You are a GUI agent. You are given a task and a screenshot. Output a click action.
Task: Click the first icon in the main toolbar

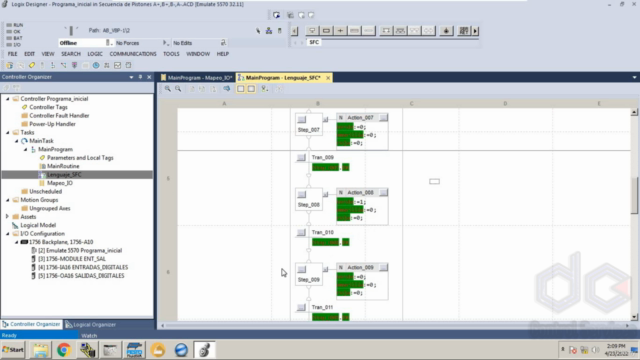(9, 65)
